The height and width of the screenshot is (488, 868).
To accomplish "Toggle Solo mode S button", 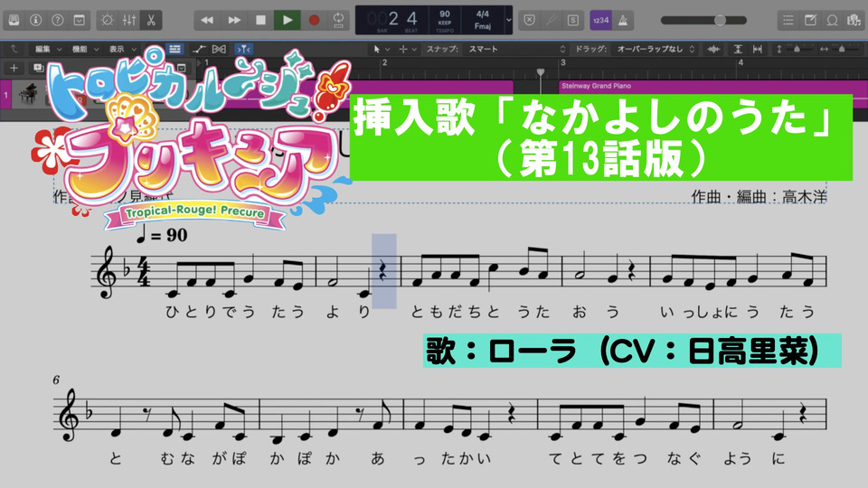I will 573,21.
